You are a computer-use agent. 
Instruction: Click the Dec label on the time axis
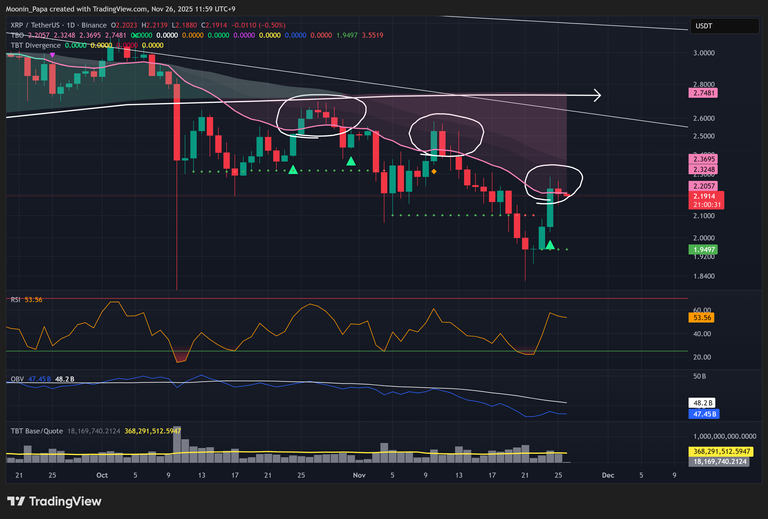(607, 477)
